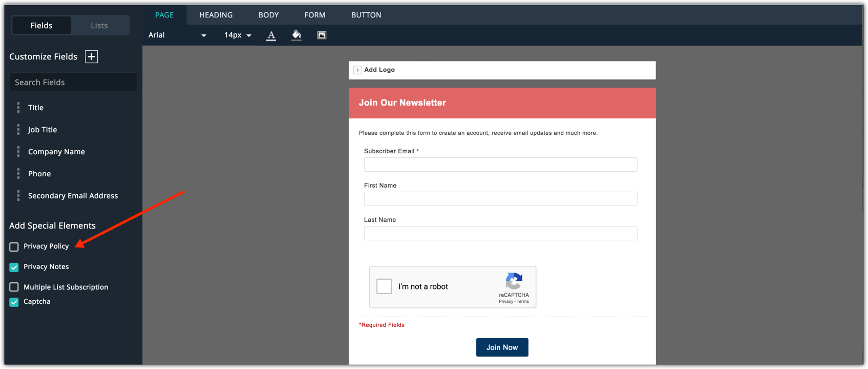The height and width of the screenshot is (369, 868).
Task: Switch to the FORM tab
Action: (315, 15)
